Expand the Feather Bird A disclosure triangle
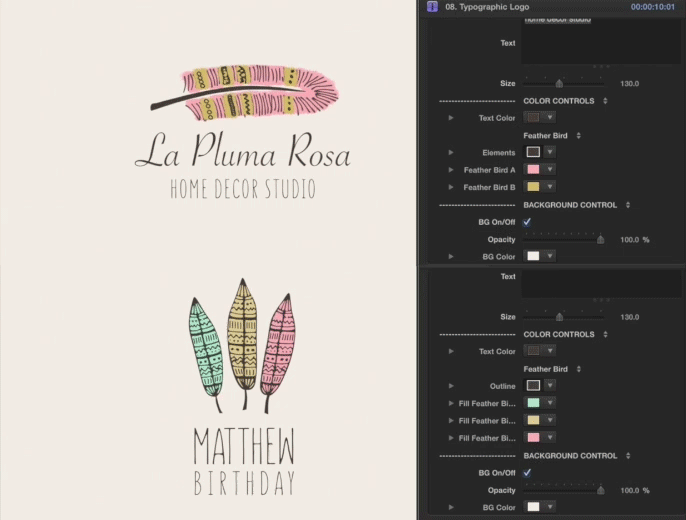This screenshot has height=520, width=686. (x=451, y=170)
